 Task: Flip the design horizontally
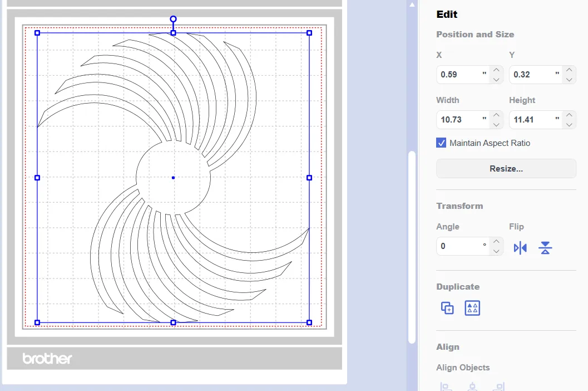pyautogui.click(x=520, y=248)
